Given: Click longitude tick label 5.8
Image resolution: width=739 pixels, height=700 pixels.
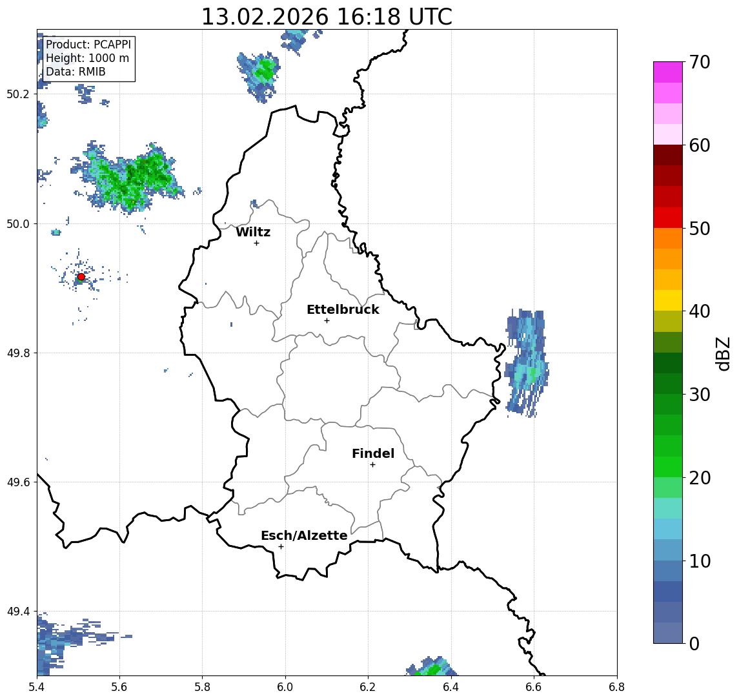Looking at the screenshot, I should pyautogui.click(x=202, y=687).
